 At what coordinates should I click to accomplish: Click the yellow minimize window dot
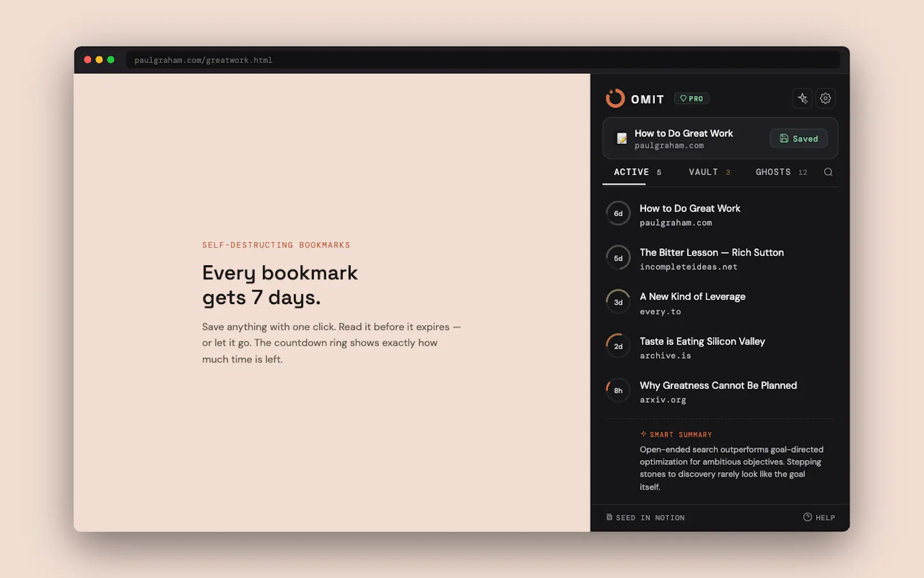pos(99,60)
